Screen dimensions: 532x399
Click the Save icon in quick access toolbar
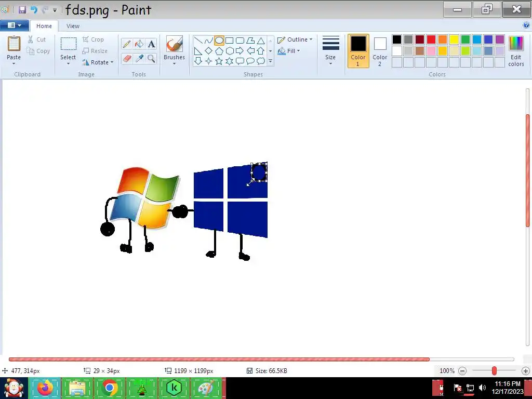click(x=22, y=10)
